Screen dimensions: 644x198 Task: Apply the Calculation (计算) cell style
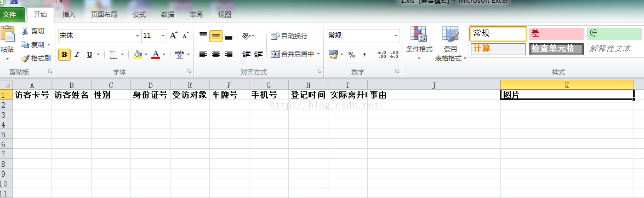click(498, 49)
